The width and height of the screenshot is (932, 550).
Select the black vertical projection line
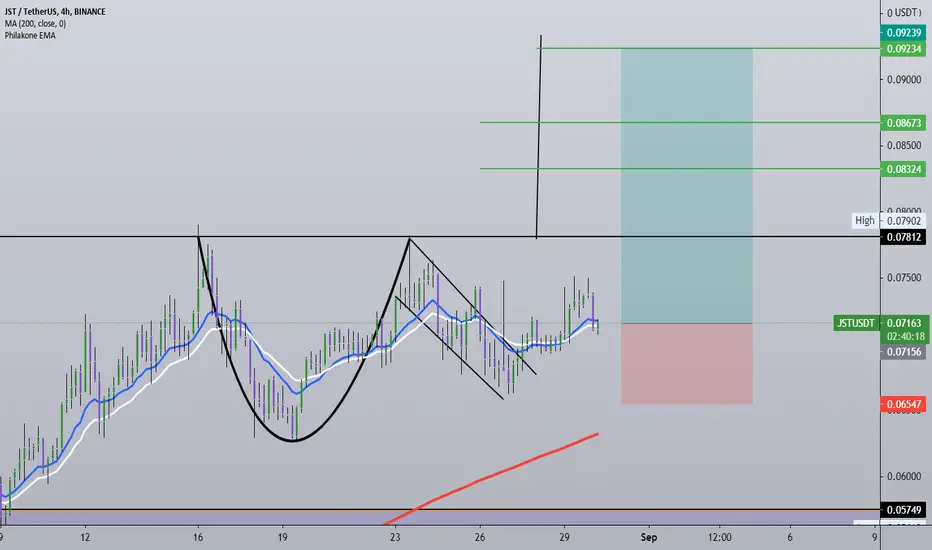point(539,137)
